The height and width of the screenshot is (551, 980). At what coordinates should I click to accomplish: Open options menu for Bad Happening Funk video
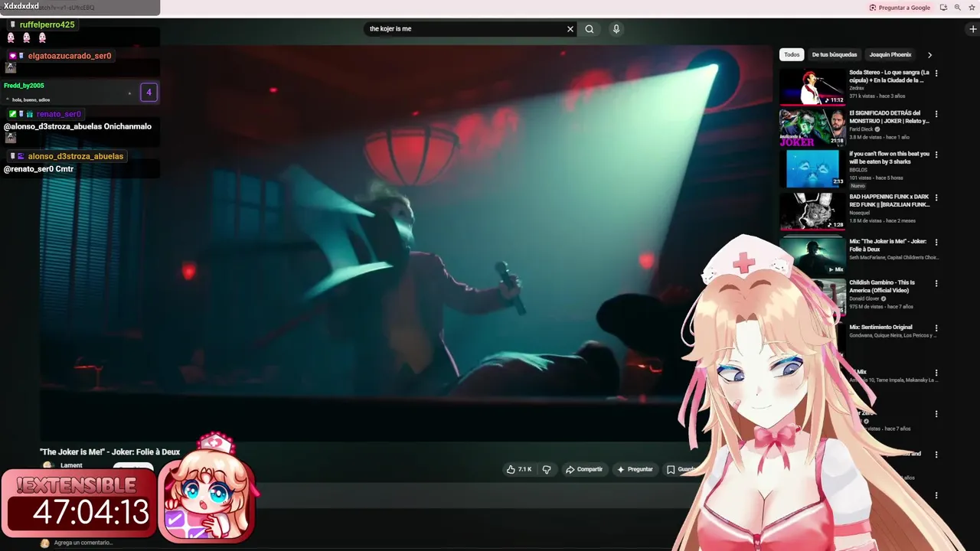[x=936, y=197]
